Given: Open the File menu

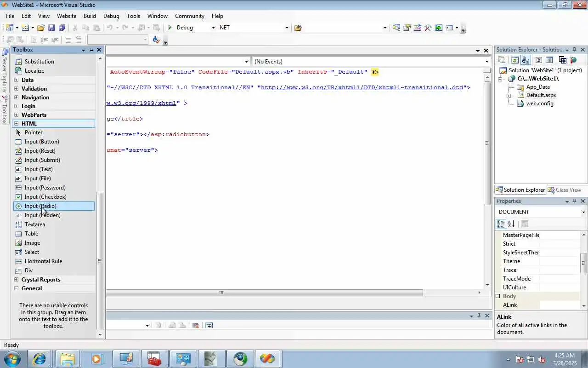Looking at the screenshot, I should (x=10, y=16).
